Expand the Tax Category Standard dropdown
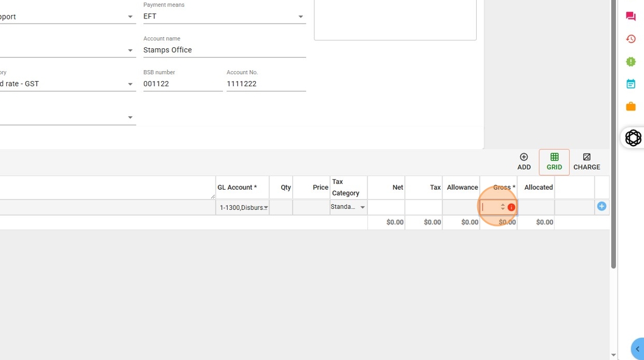 click(x=362, y=208)
